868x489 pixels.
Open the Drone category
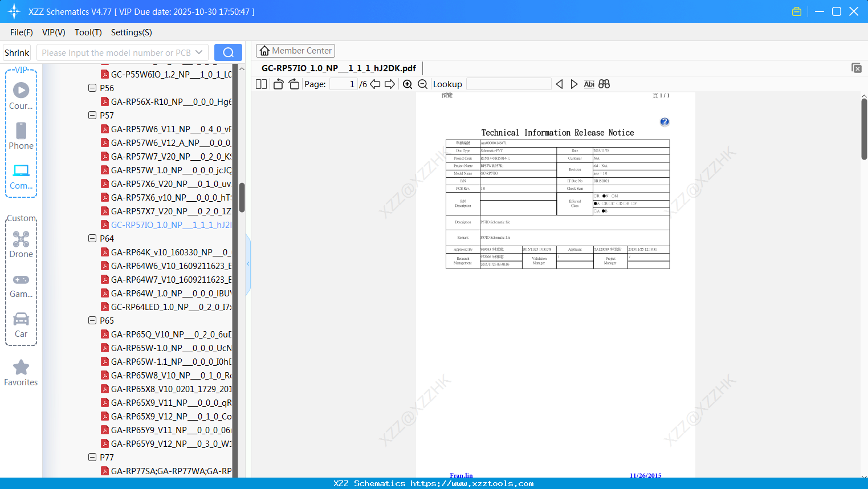21,244
